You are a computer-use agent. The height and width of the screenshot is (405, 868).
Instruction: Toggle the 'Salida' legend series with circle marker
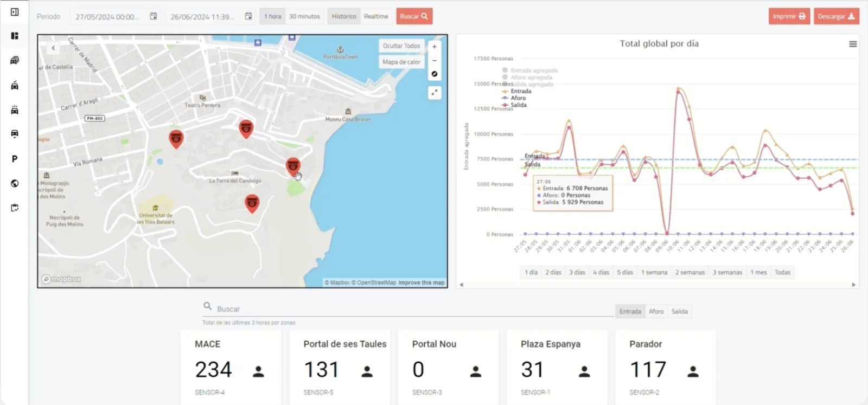(514, 105)
